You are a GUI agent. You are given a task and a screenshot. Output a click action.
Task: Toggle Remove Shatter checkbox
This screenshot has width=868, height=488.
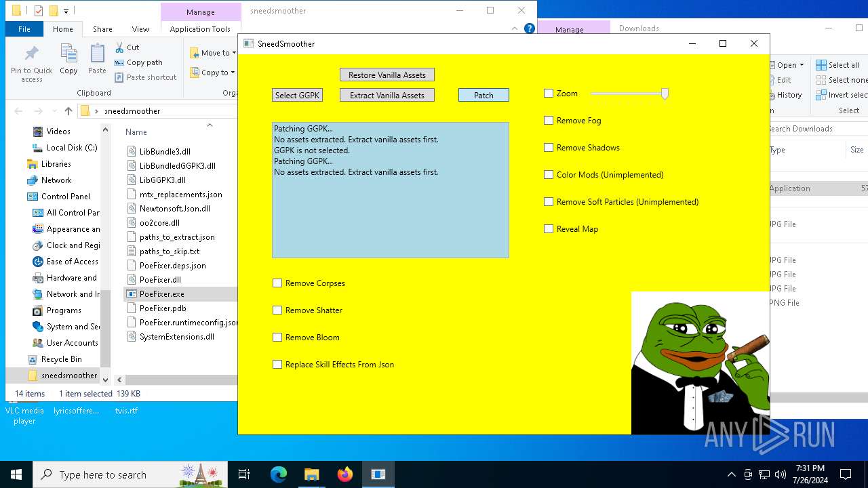click(x=277, y=310)
